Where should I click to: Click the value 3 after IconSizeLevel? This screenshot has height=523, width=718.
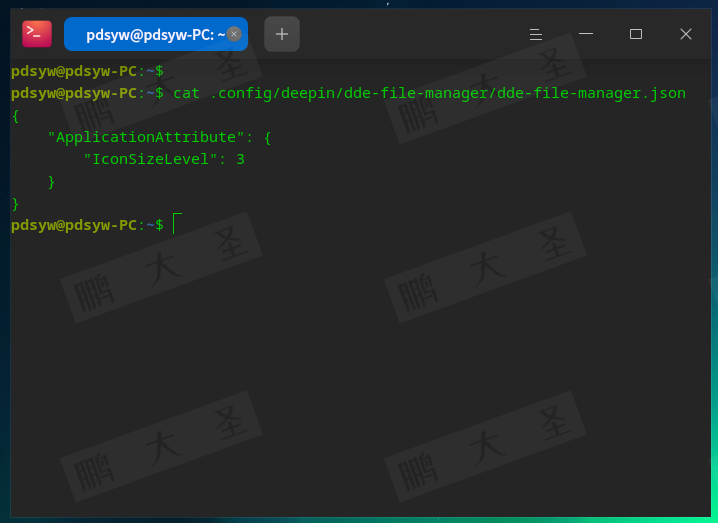point(240,159)
